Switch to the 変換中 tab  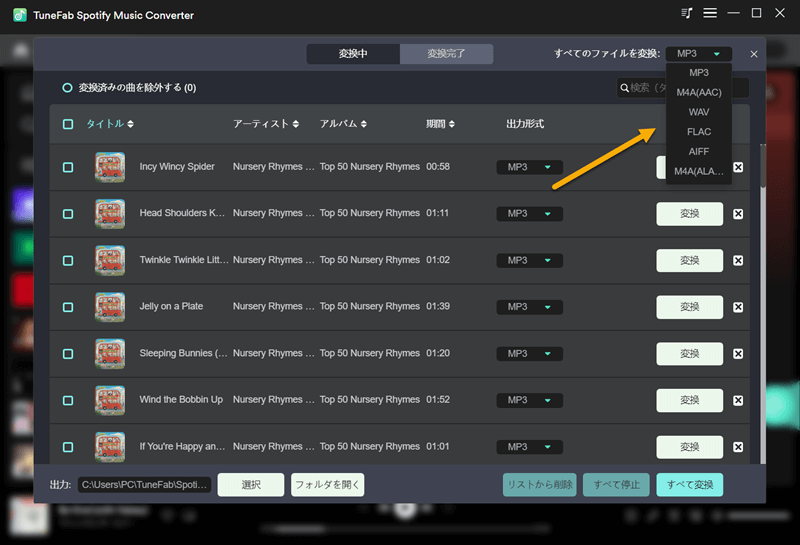[353, 54]
